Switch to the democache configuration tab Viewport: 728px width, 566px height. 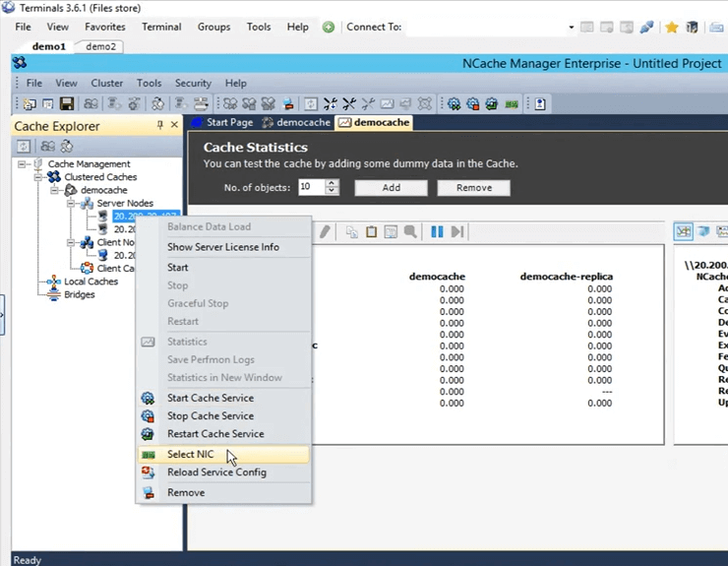[x=297, y=123]
